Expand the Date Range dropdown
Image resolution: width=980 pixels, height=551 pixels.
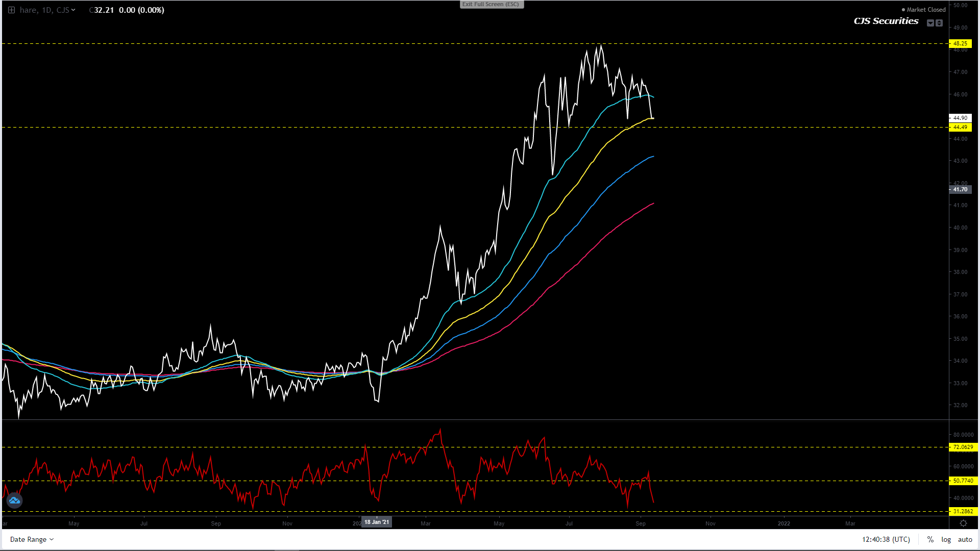pos(32,539)
